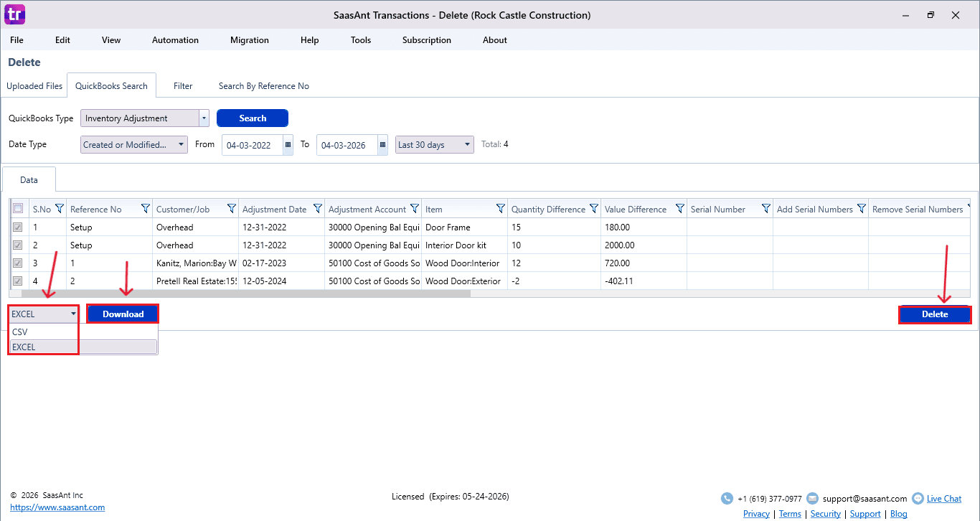Click the SaasAnt tr app logo

(14, 14)
